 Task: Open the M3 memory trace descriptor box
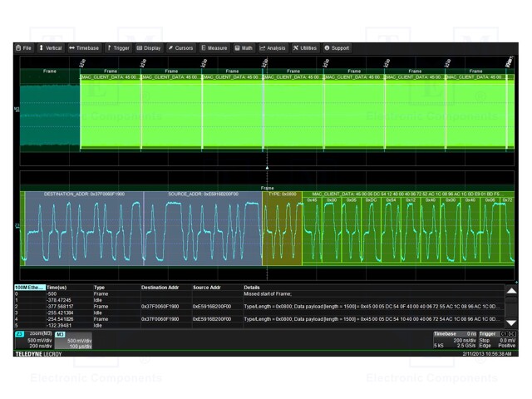tap(73, 340)
